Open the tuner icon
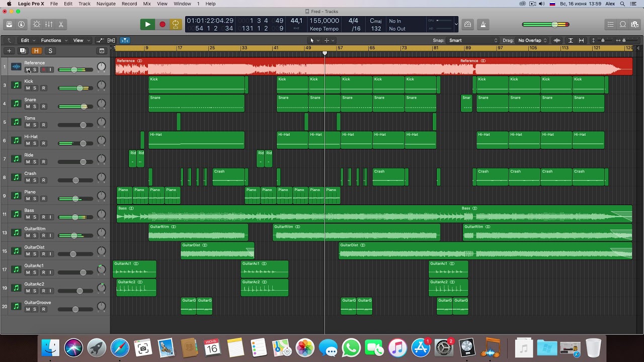This screenshot has height=362, width=644. coord(468,24)
